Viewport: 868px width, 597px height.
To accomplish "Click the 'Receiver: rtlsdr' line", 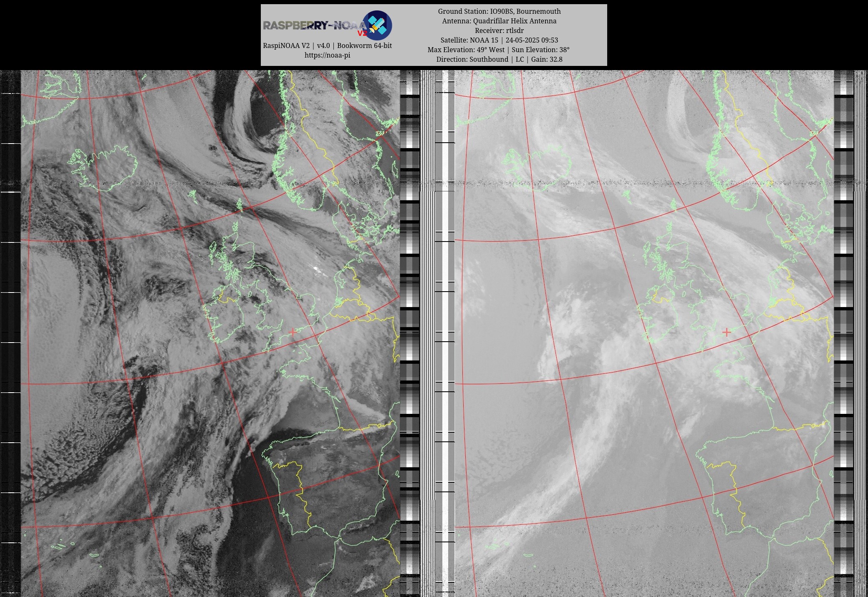I will coord(499,30).
